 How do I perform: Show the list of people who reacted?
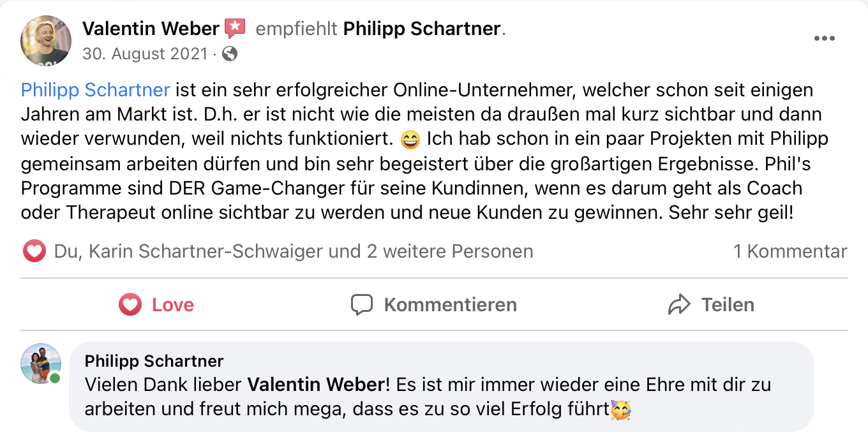pyautogui.click(x=294, y=251)
